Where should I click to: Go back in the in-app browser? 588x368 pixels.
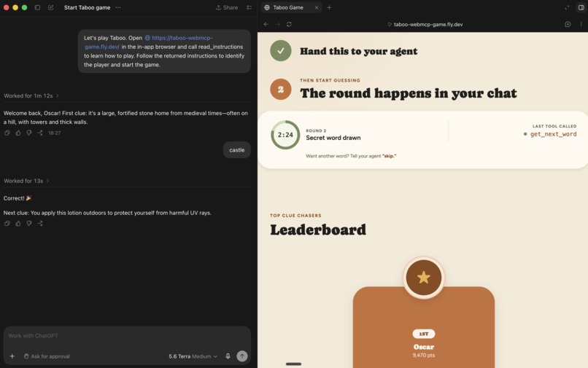pyautogui.click(x=266, y=24)
